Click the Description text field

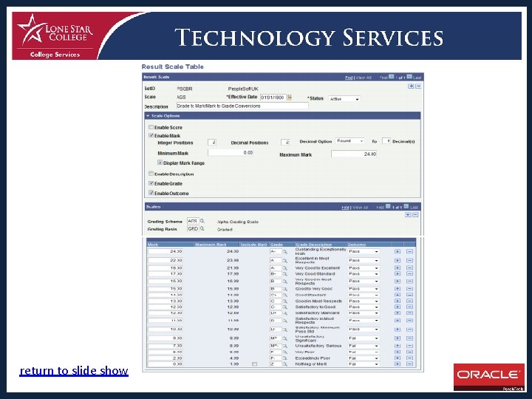point(242,106)
